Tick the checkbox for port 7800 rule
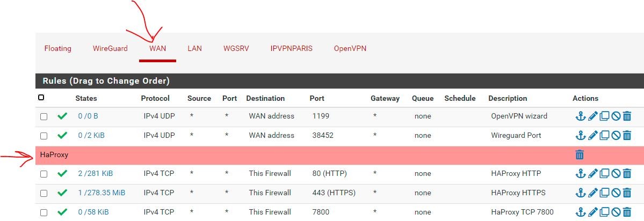The image size is (644, 221). click(x=44, y=212)
